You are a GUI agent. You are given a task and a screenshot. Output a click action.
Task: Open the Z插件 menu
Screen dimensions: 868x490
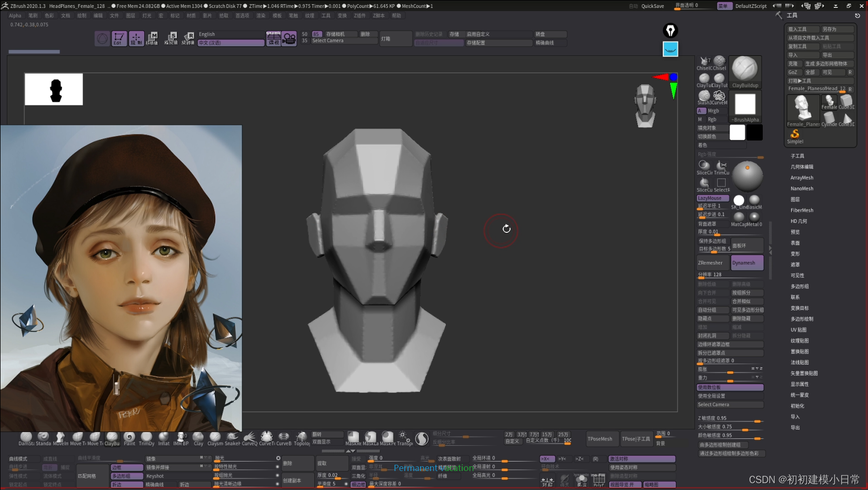click(360, 16)
